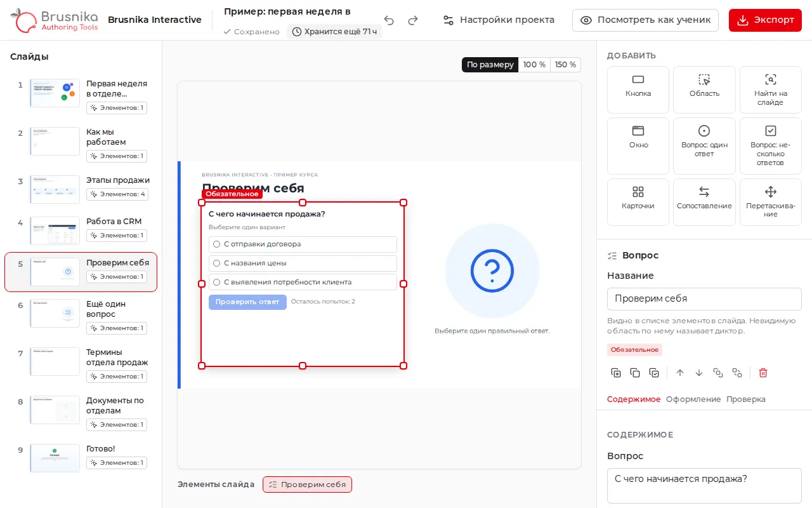Open the slide thumbnail 'Работа в CRM'
The height and width of the screenshot is (508, 812).
pos(55,231)
